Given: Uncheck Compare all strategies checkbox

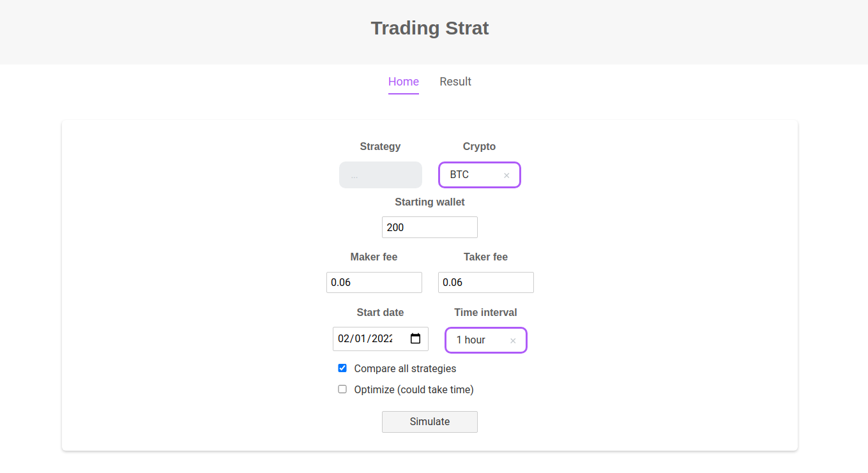Looking at the screenshot, I should (342, 368).
